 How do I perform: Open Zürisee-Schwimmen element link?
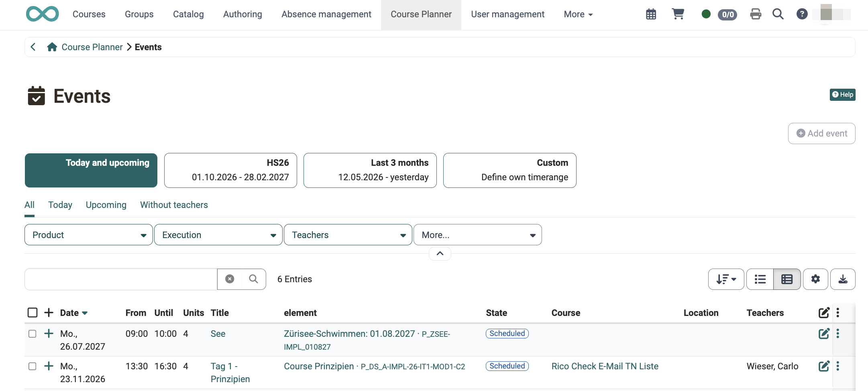367,340
